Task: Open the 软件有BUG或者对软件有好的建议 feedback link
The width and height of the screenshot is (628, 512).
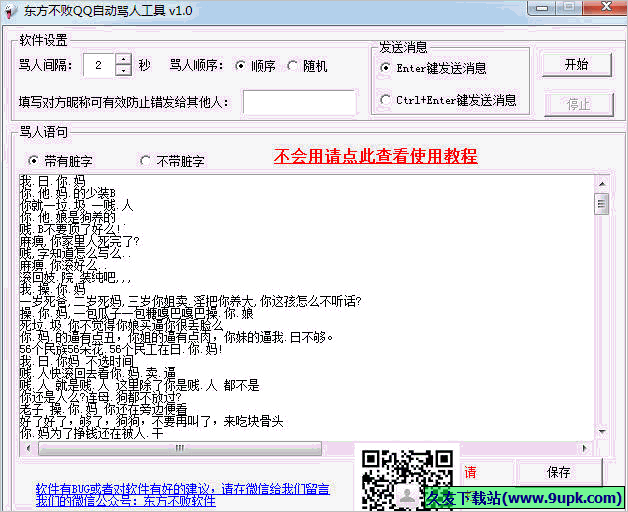Action: [x=183, y=489]
